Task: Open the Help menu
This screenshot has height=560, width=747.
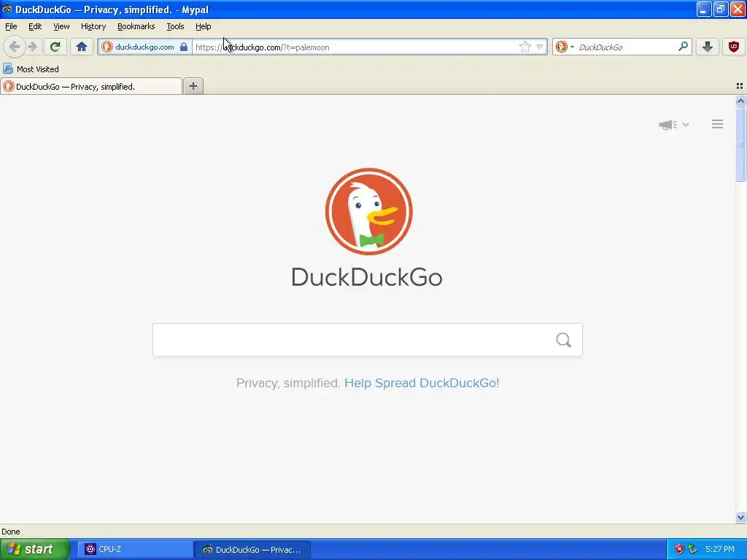Action: 203,26
